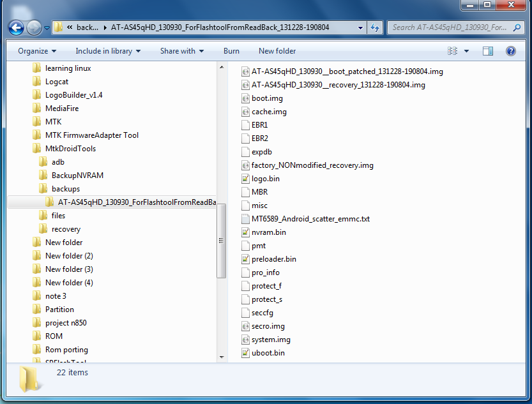Click the MT6589_Android_scatter_emmc.txt file icon
Viewport: 532px width, 404px height.
(x=246, y=219)
